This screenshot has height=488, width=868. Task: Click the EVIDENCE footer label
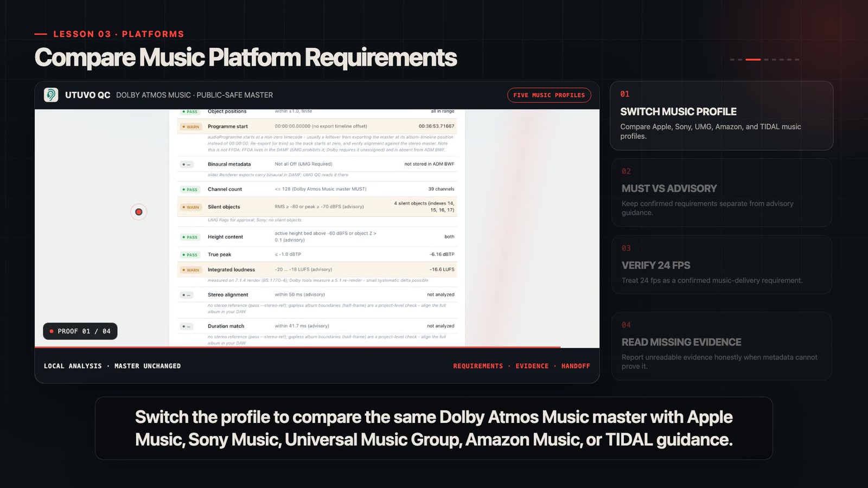pyautogui.click(x=532, y=367)
